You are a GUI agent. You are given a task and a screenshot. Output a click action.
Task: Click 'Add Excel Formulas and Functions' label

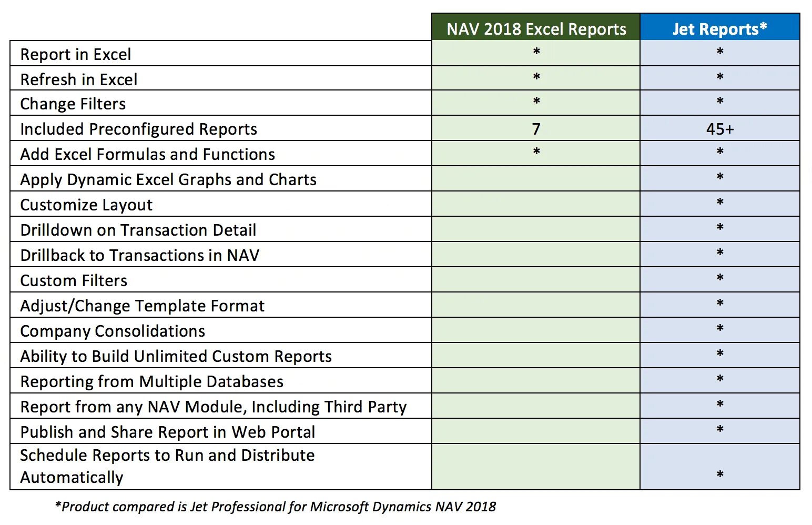pos(148,154)
